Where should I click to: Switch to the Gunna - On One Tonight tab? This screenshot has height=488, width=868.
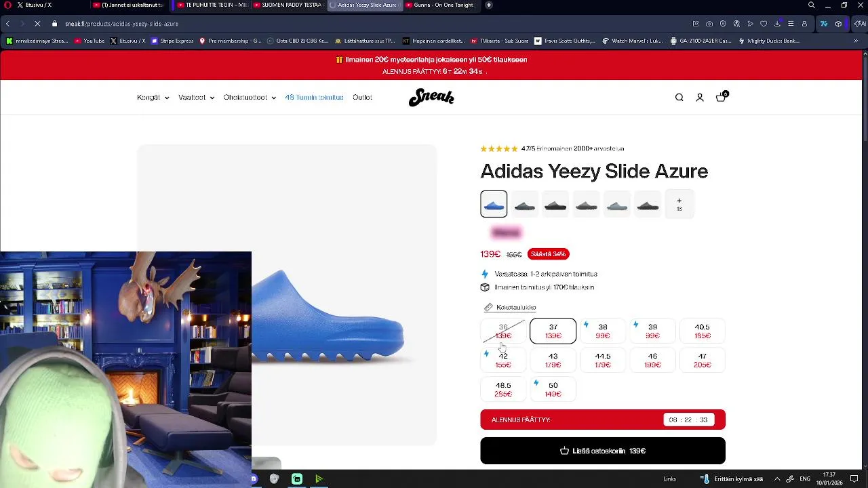443,5
